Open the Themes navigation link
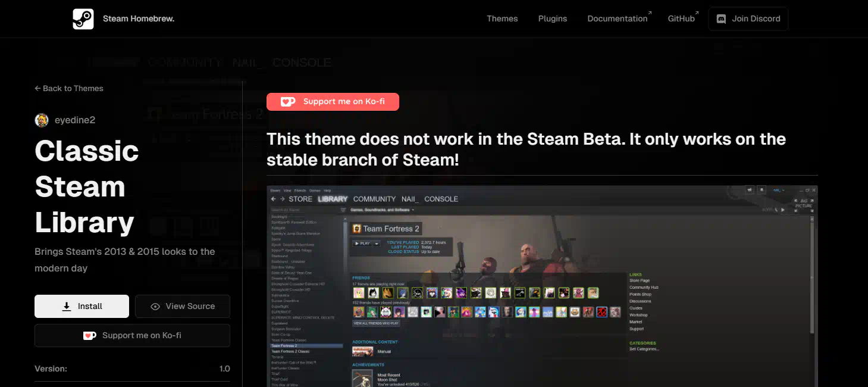The image size is (868, 387). point(502,18)
